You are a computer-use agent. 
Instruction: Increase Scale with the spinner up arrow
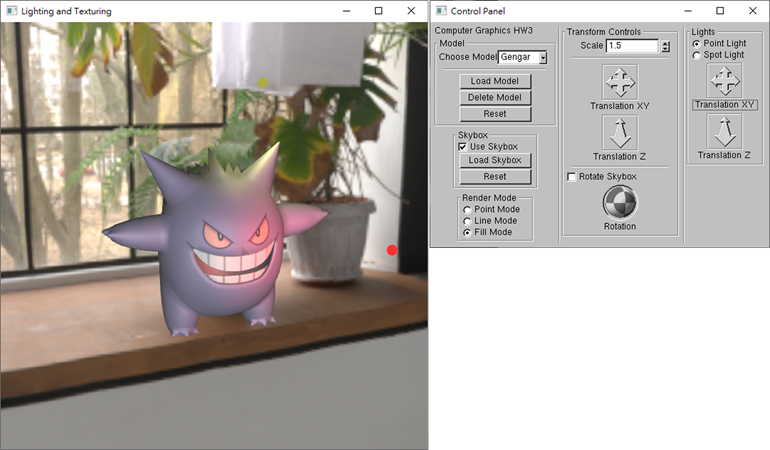pos(665,43)
